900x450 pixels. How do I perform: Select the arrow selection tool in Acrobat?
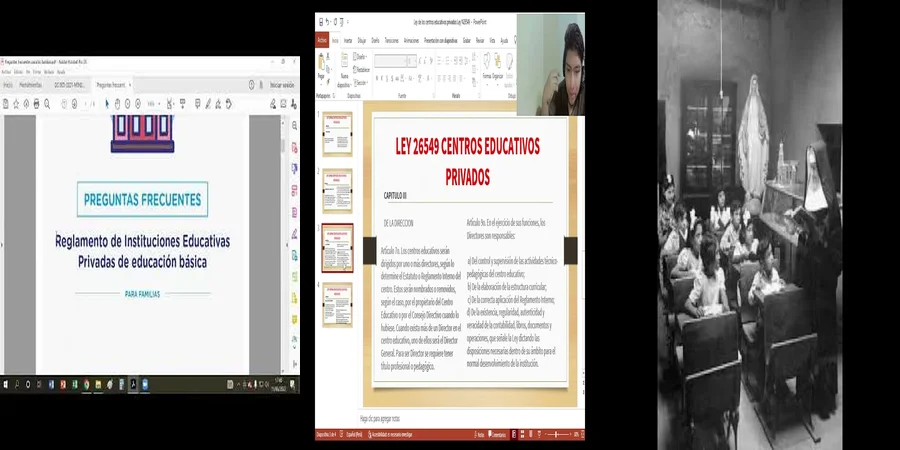point(107,104)
